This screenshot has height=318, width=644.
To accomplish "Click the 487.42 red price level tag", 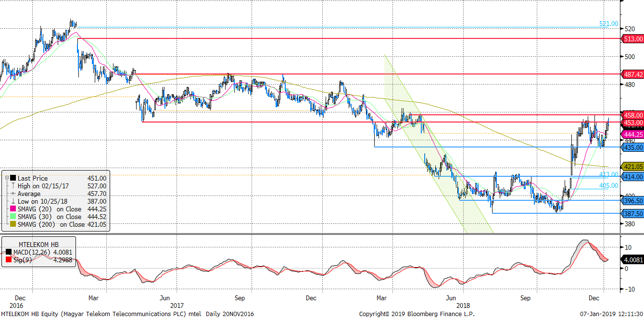I will (x=633, y=74).
